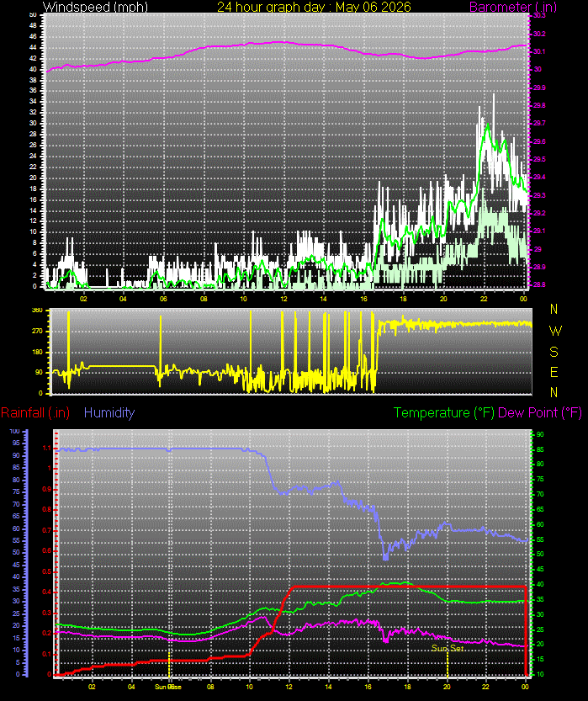Click the "Humidity" legend label

point(109,412)
